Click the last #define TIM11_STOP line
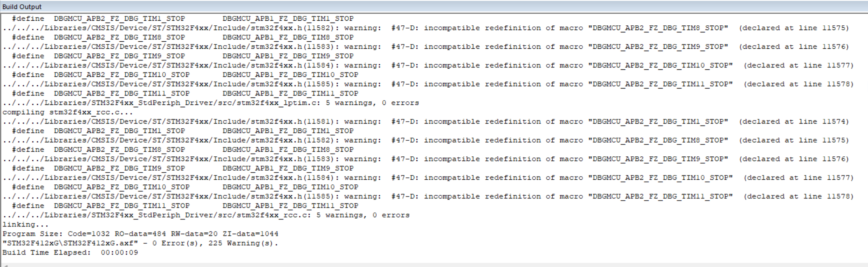Viewport: 868px width, 267px height. (x=185, y=206)
